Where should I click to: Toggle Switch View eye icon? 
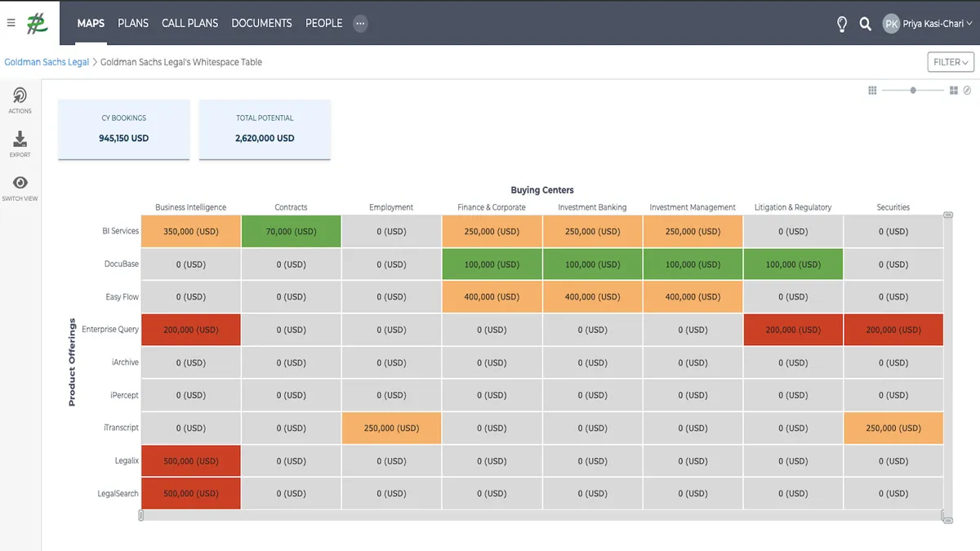click(x=20, y=183)
